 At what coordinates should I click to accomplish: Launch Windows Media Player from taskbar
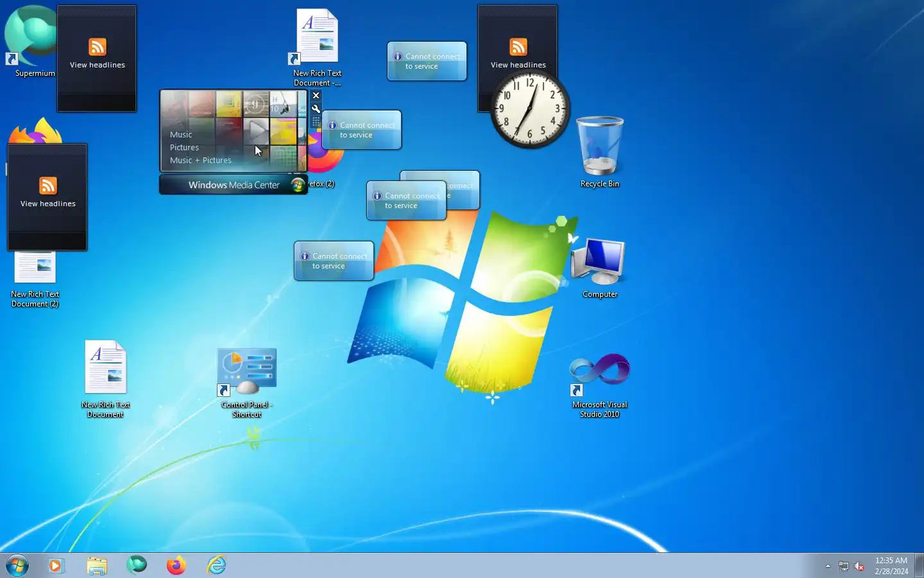pos(56,566)
